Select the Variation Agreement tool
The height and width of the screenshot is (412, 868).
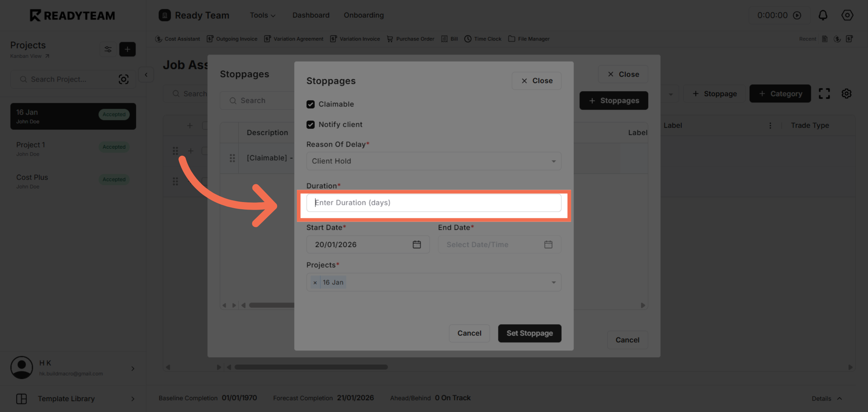pos(294,39)
